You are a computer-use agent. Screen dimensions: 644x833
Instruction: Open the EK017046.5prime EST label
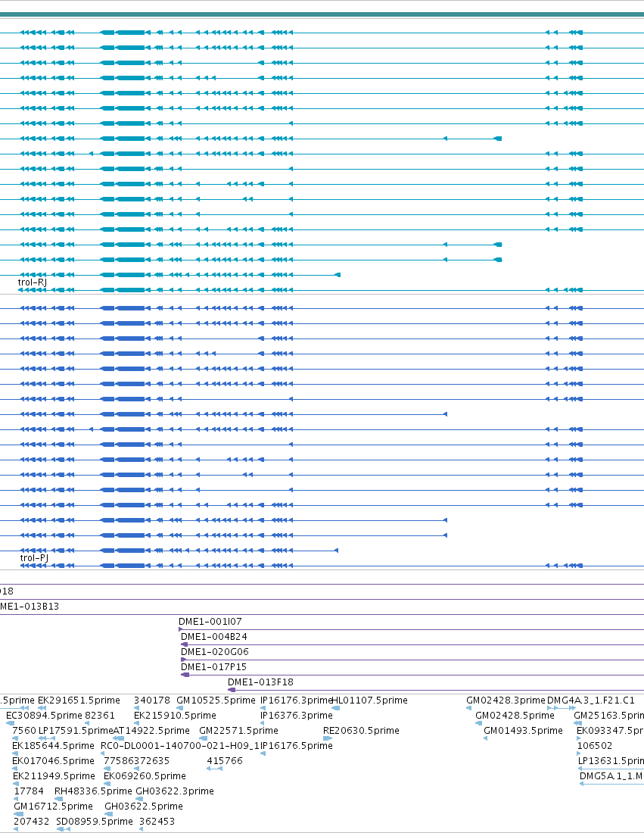click(x=53, y=761)
